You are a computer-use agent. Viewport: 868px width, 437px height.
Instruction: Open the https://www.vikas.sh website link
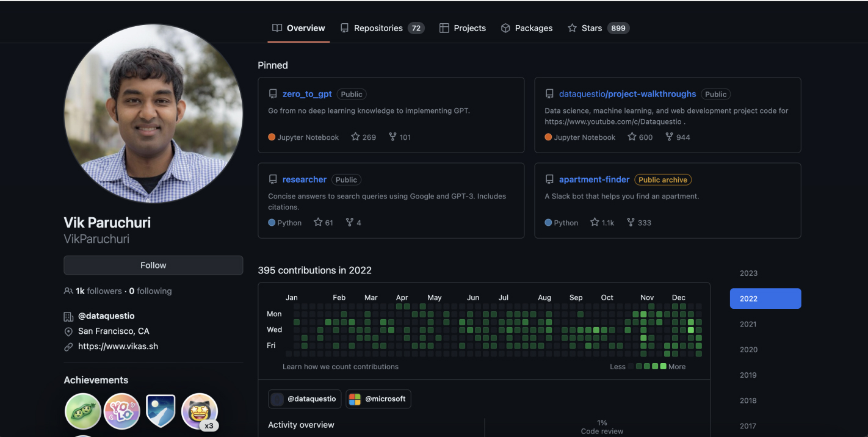118,347
